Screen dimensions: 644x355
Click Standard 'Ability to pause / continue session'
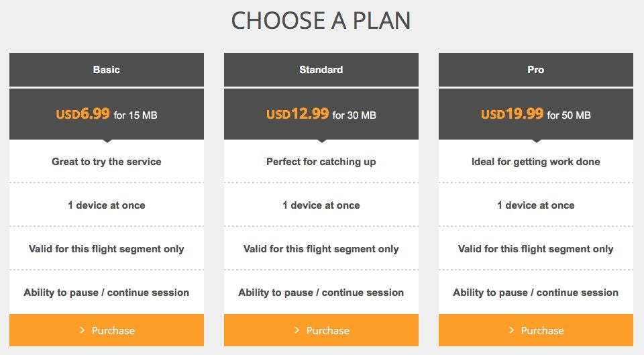pyautogui.click(x=321, y=292)
